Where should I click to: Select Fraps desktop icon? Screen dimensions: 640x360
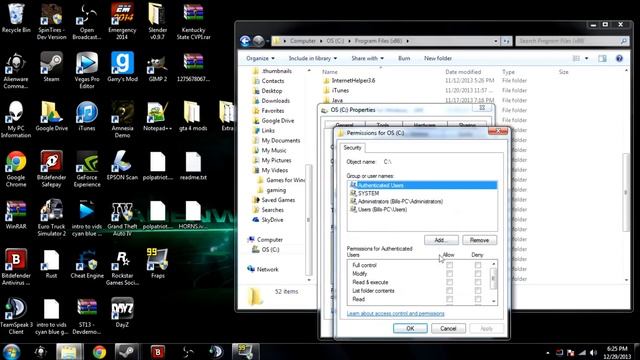click(158, 264)
